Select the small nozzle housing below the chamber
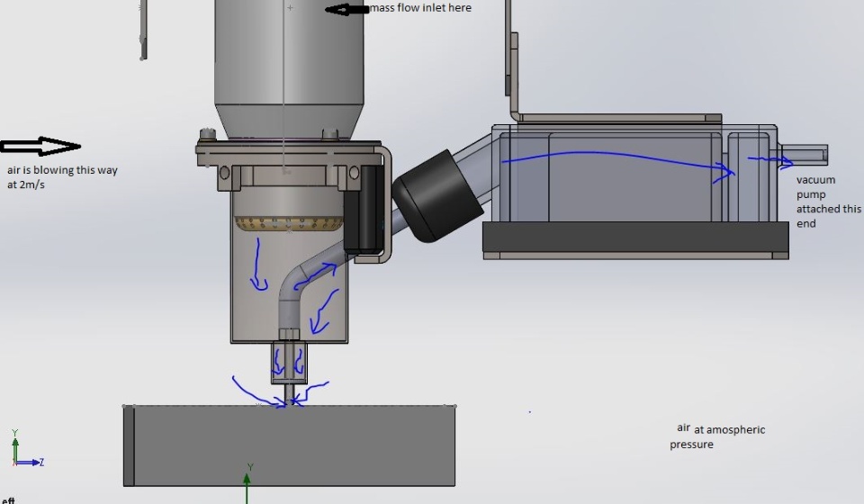Screen dimensions: 864x504 point(289,363)
